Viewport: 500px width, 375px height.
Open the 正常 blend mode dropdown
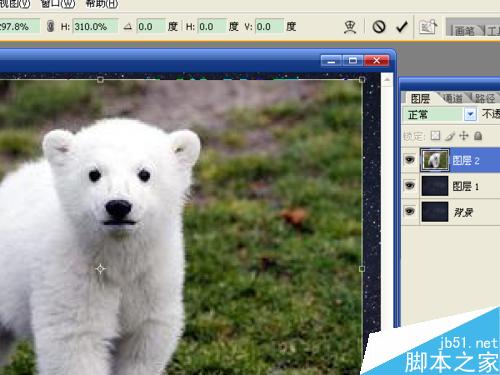click(470, 114)
